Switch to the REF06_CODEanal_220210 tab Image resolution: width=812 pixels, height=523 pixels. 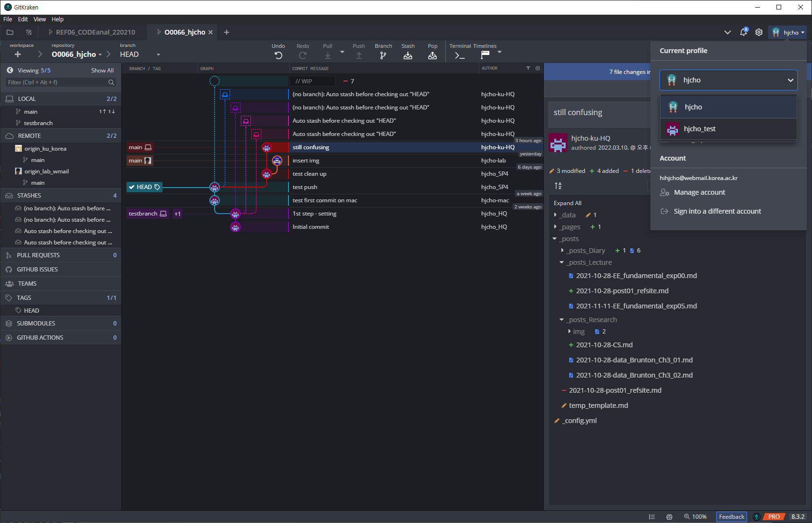click(x=95, y=32)
